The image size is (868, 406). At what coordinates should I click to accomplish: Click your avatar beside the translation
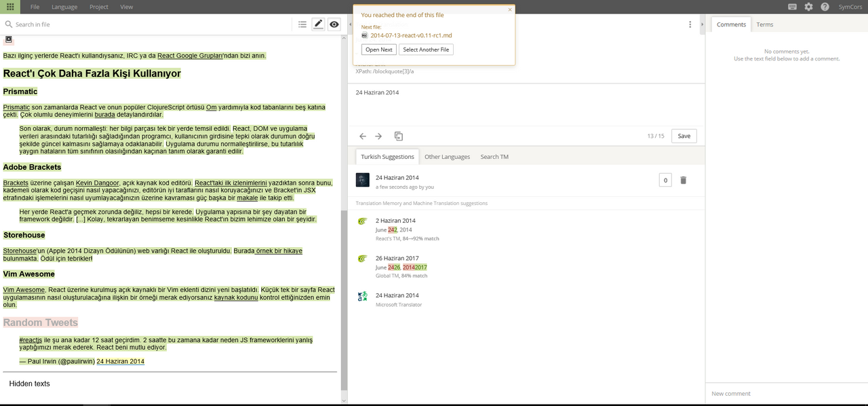(x=363, y=180)
